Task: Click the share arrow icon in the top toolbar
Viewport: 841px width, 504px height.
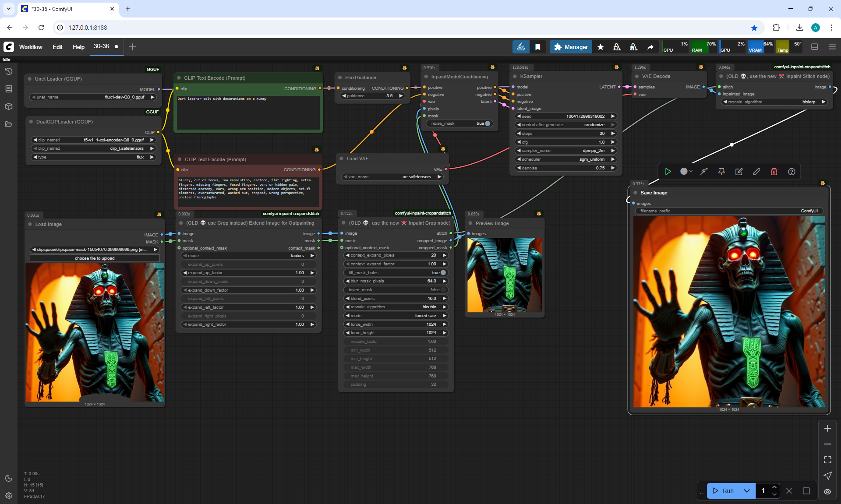Action: pyautogui.click(x=650, y=47)
